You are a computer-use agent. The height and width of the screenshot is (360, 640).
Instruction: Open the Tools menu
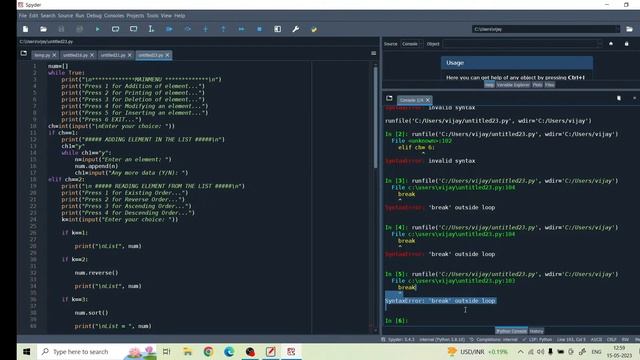point(152,16)
